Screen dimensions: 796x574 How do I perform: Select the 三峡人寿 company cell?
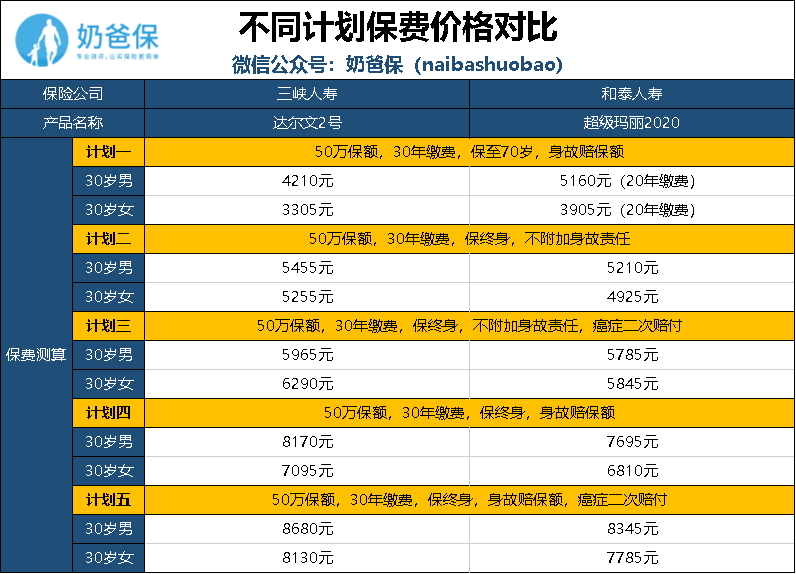[307, 94]
